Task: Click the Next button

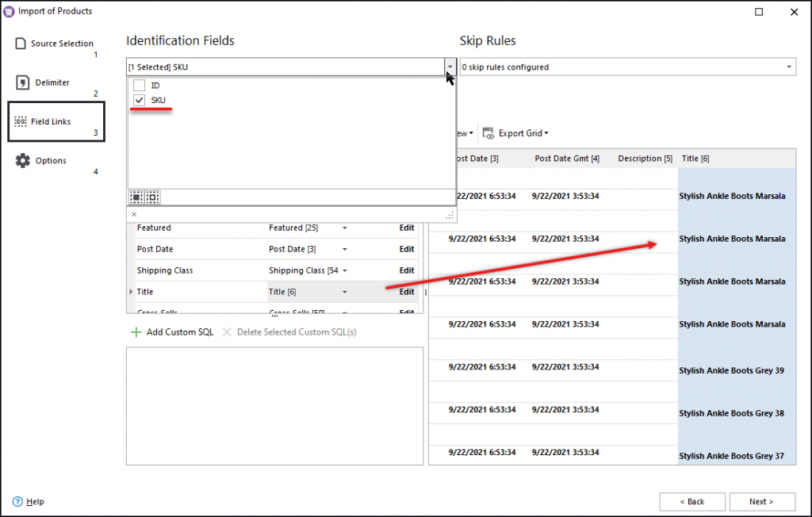Action: (x=762, y=501)
